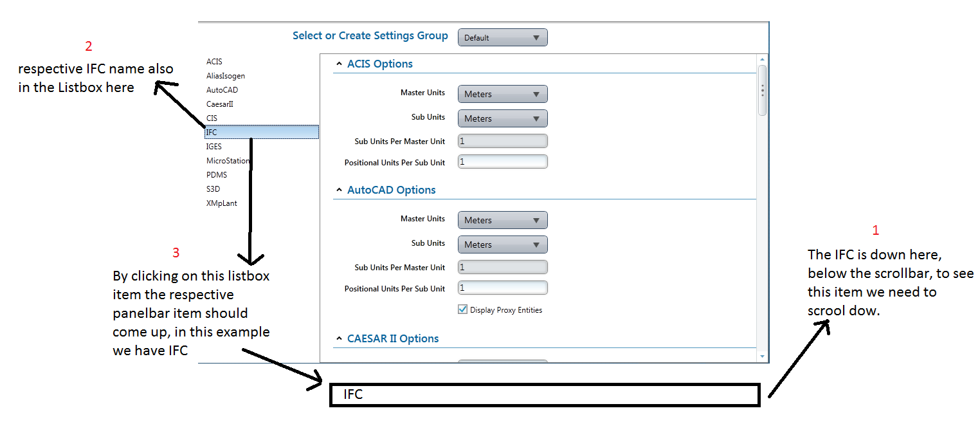The height and width of the screenshot is (424, 980).
Task: Open ACIS Master Units dropdown
Action: 502,94
